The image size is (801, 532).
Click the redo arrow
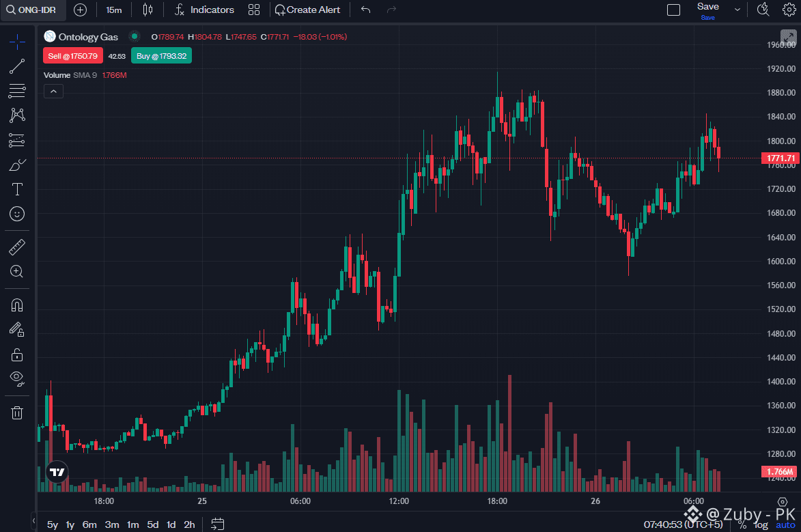(x=391, y=10)
